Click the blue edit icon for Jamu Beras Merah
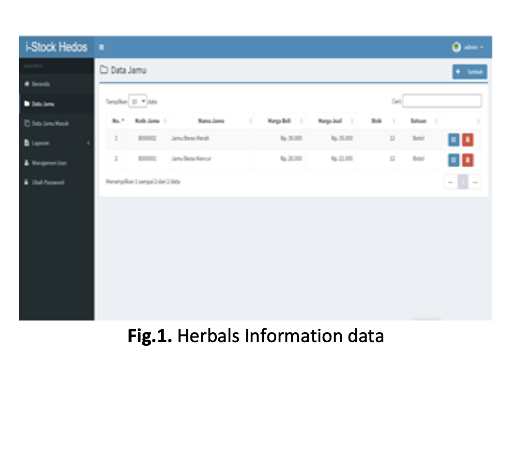The image size is (526, 476). click(x=454, y=140)
